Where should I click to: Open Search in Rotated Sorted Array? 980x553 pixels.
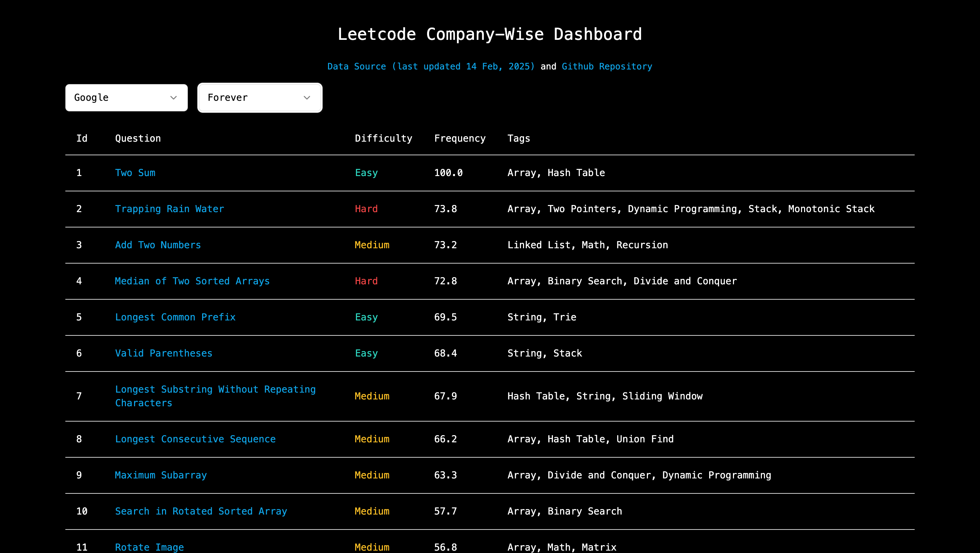[201, 511]
